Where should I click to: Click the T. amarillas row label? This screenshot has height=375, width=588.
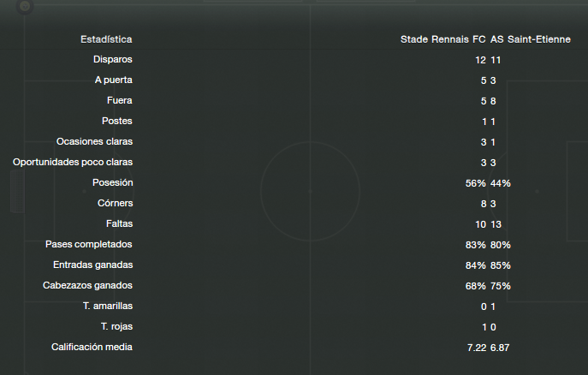[108, 306]
